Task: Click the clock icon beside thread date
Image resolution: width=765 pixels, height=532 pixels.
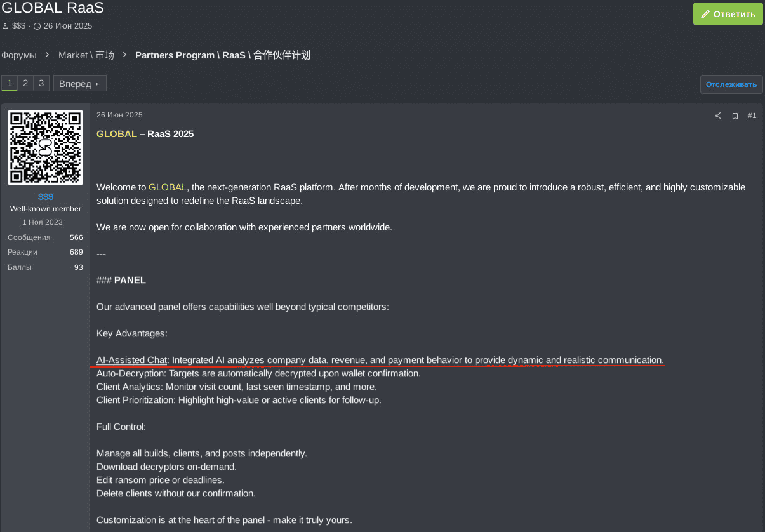Action: (37, 26)
